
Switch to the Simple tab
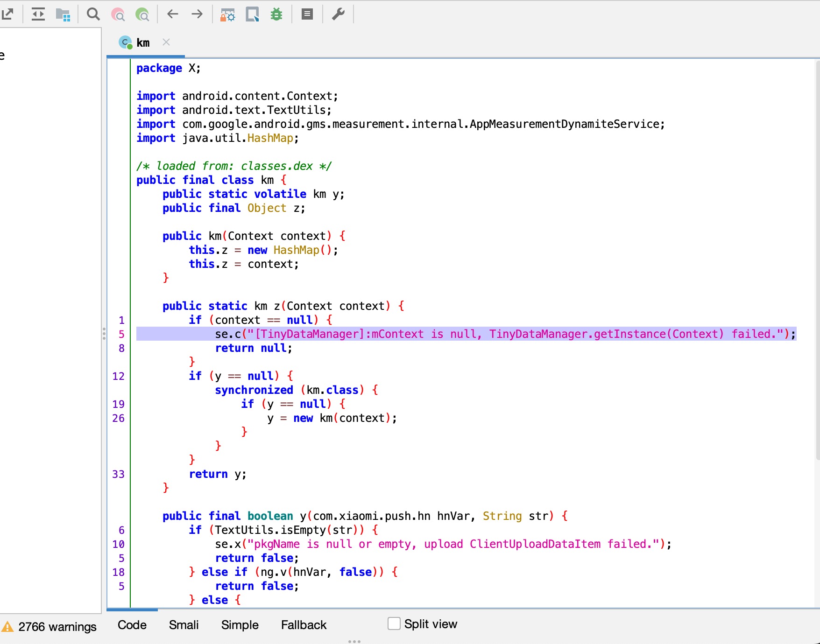(240, 625)
